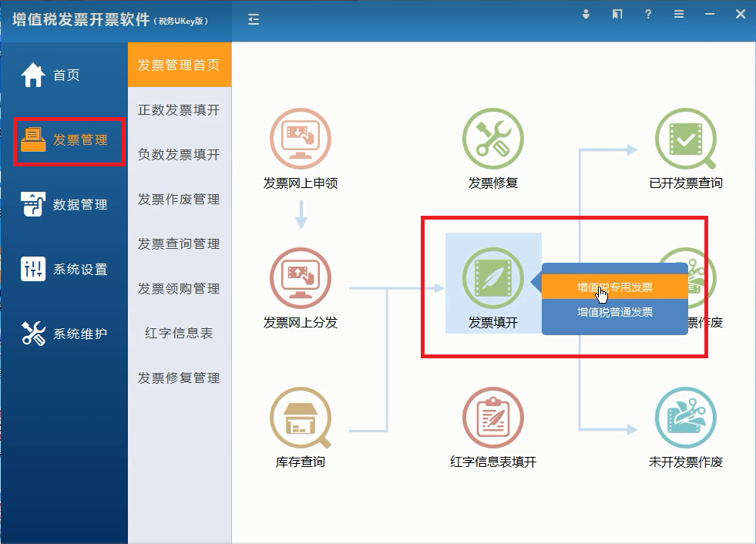756x544 pixels.
Task: Click the 发票填开 feather icon
Action: [492, 278]
